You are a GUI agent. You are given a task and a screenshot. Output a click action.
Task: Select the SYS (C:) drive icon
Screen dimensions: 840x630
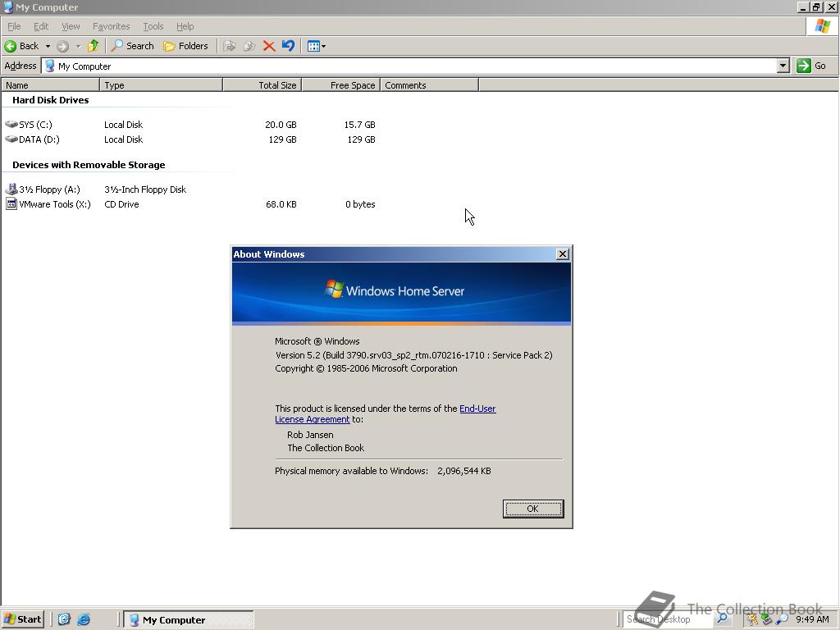[x=11, y=125]
